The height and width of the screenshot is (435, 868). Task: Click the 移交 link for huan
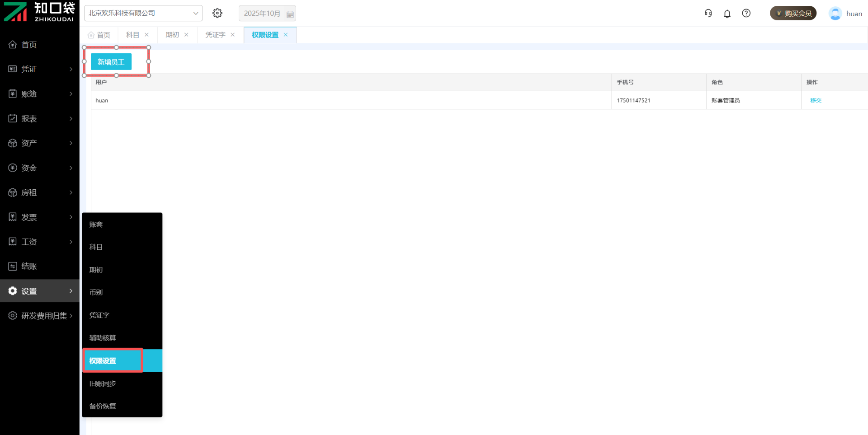point(816,100)
